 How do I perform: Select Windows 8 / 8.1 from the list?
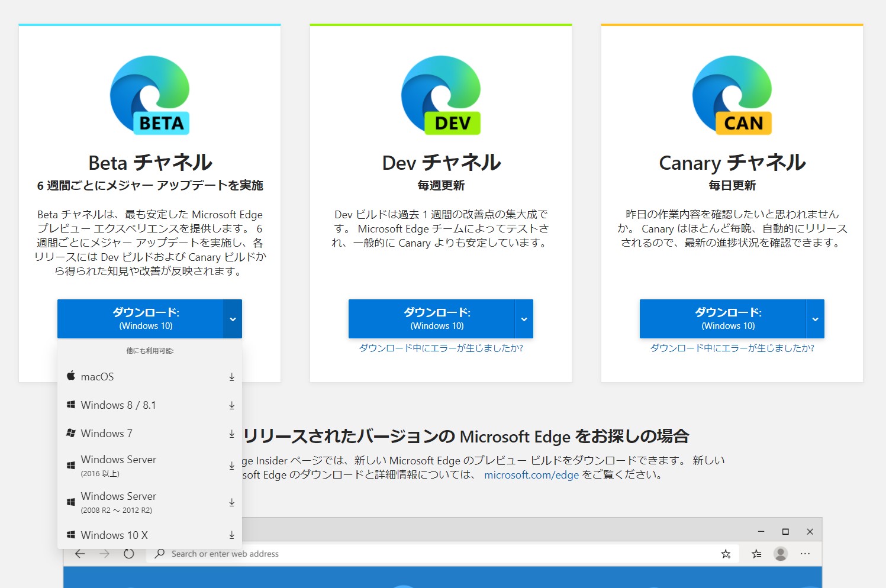(x=118, y=405)
